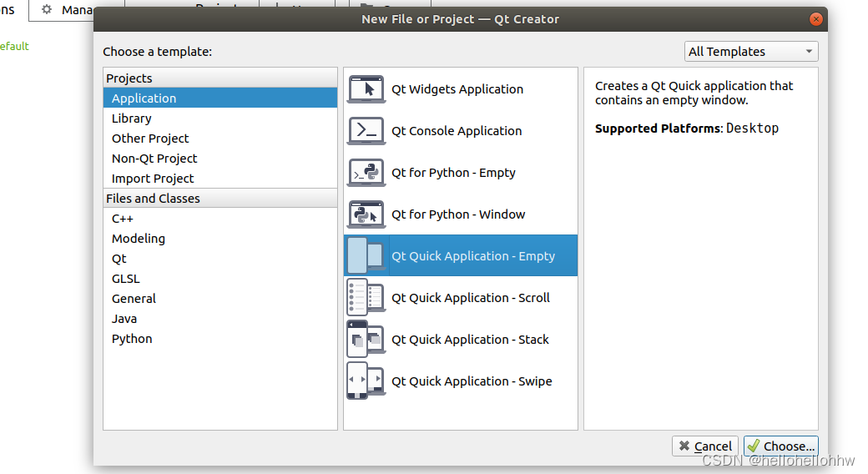Click the Choose... button
This screenshot has width=868, height=474.
781,446
